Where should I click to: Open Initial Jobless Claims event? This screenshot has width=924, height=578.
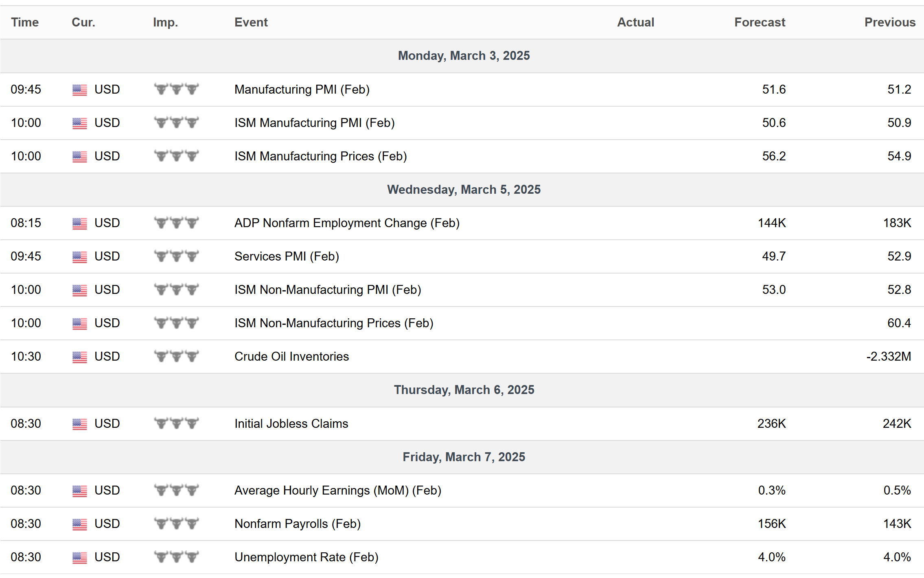pos(291,424)
